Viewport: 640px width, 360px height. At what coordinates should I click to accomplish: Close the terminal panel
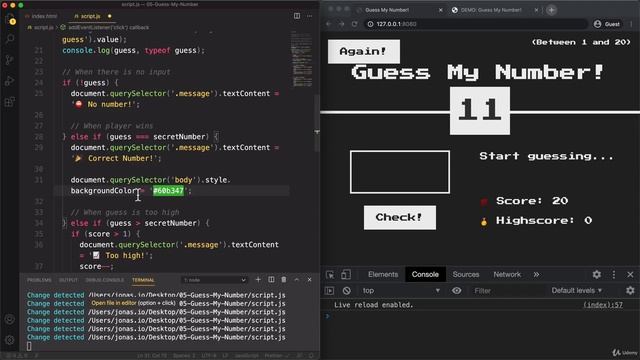coord(309,280)
